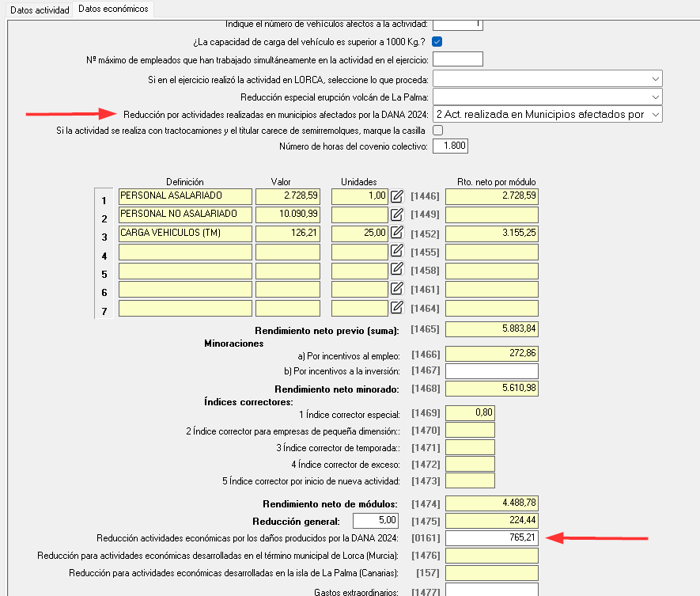Click the edit icon for row [1458]

click(x=397, y=268)
